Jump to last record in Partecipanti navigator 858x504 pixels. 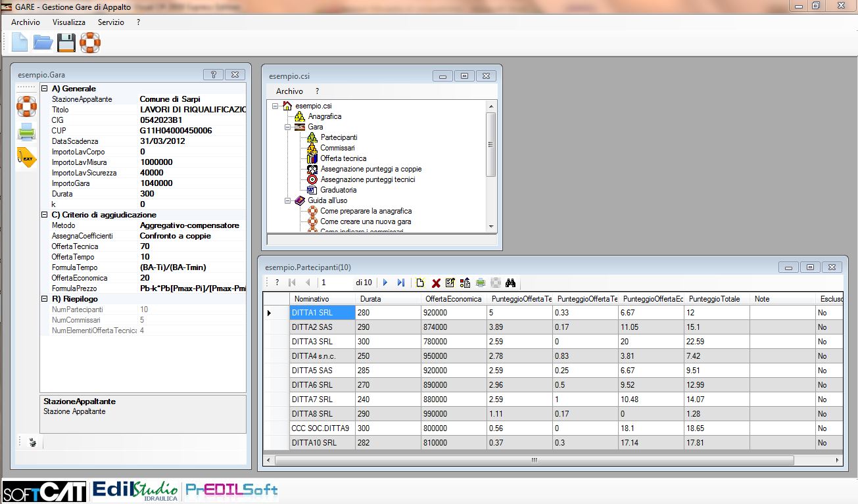pos(401,283)
